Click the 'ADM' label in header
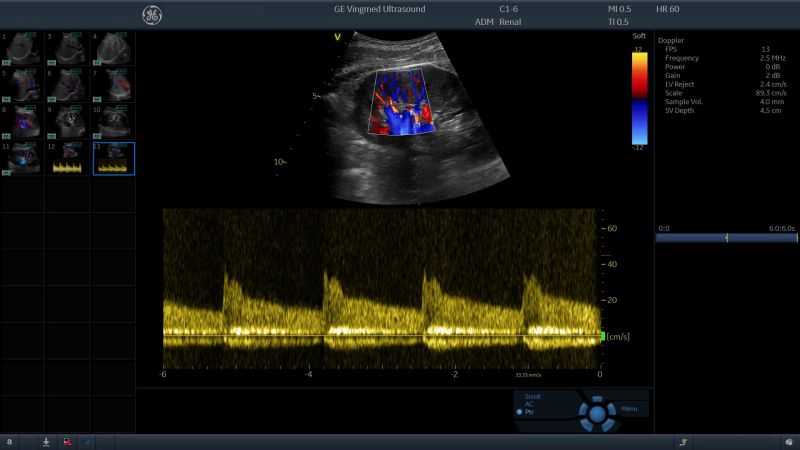The width and height of the screenshot is (800, 450). click(x=484, y=22)
